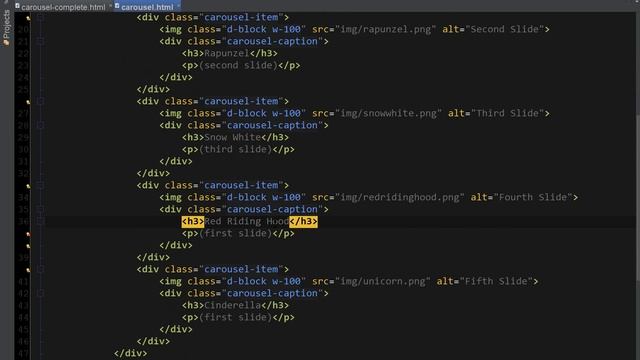
Task: Click the red error marker below line 36
Action: (28, 234)
